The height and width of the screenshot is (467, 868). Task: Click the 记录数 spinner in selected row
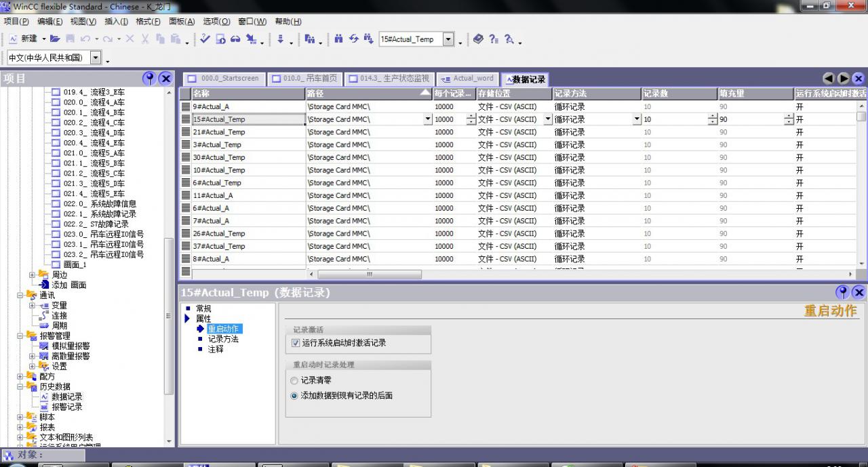point(712,119)
